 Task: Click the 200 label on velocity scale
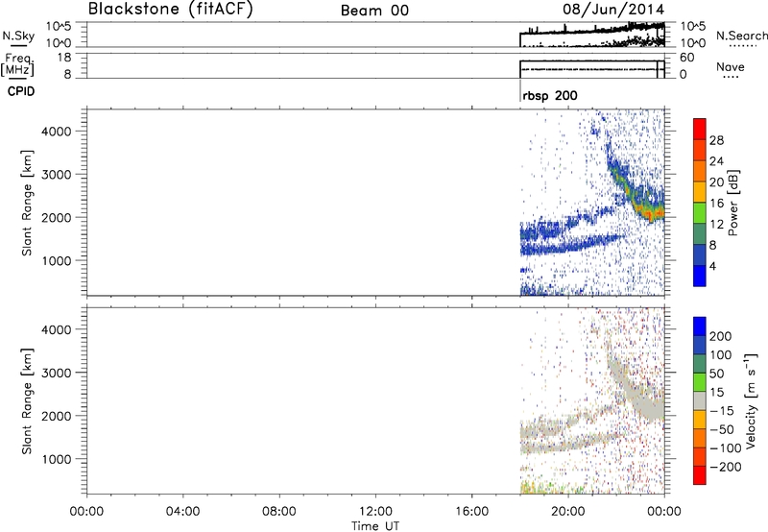(721, 336)
